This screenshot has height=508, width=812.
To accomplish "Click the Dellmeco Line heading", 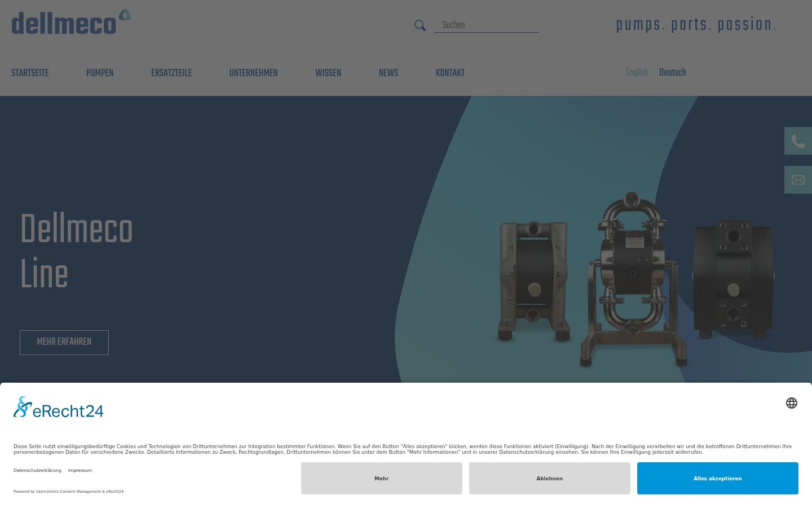I will click(76, 252).
